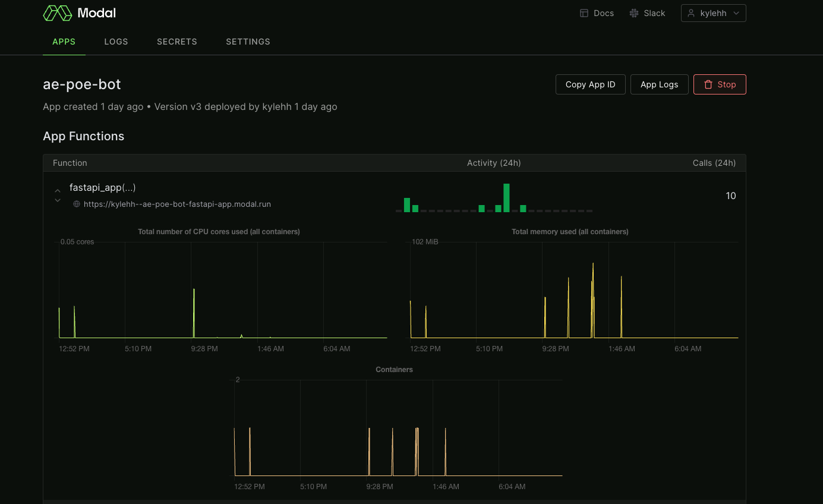Open the Slack link
The width and height of the screenshot is (823, 504).
[x=648, y=13]
